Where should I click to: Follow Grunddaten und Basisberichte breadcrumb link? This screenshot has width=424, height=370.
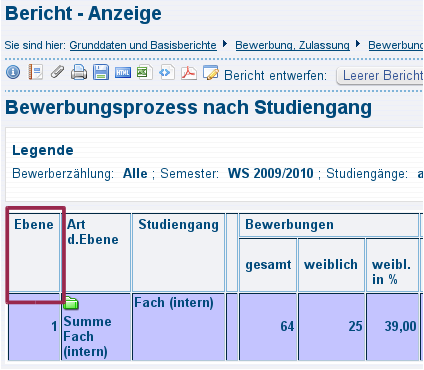click(143, 45)
